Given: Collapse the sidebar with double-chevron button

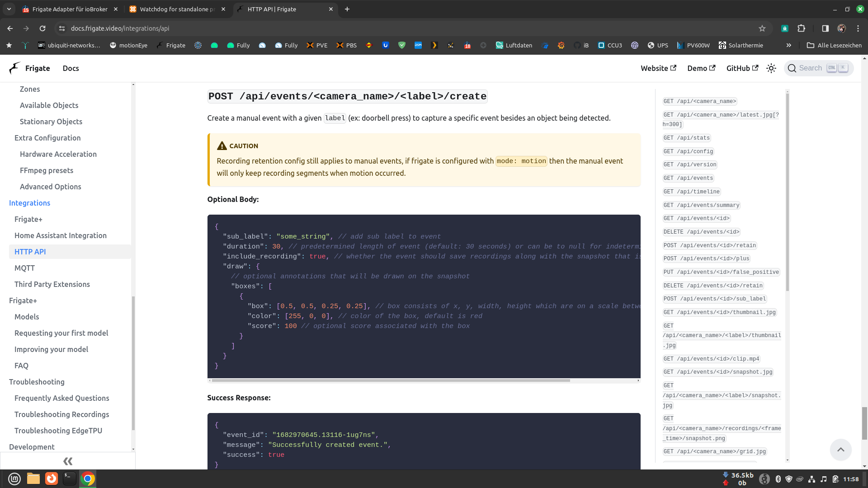Looking at the screenshot, I should (x=68, y=461).
